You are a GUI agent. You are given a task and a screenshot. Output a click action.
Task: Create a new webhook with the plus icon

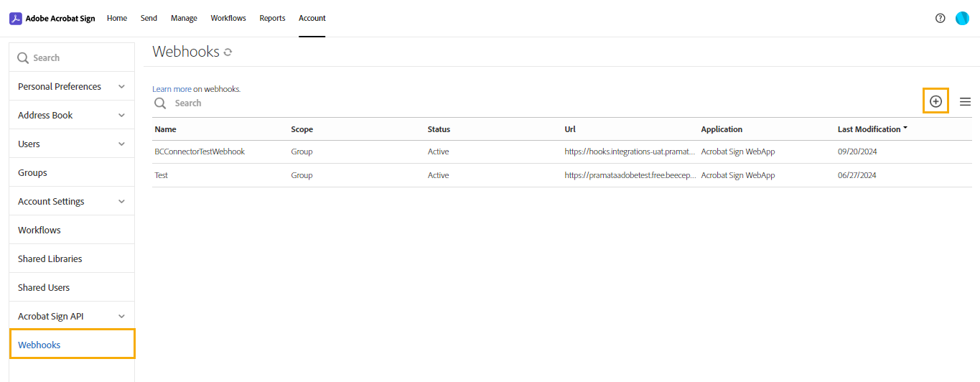935,101
